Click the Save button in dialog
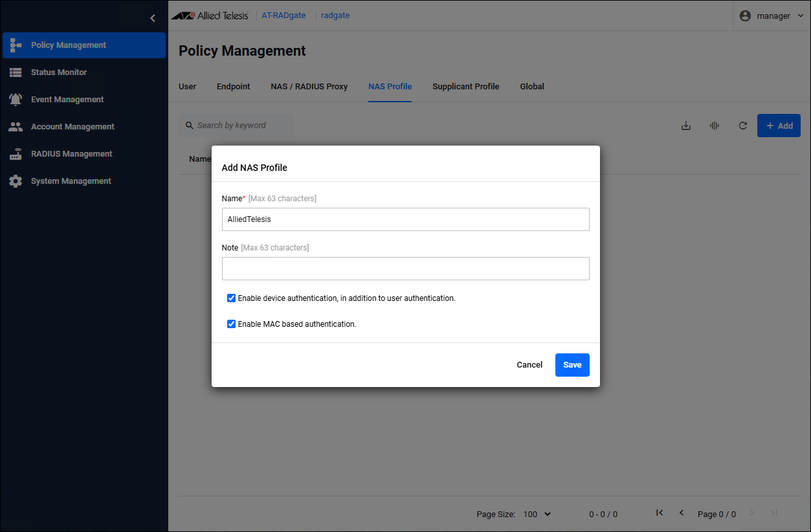 (572, 365)
